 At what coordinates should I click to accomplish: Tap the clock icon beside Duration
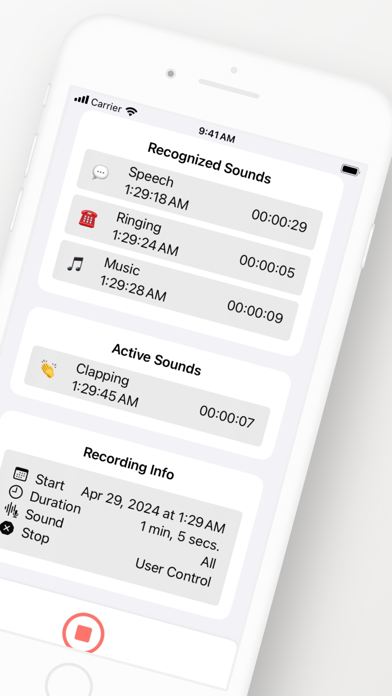16,492
